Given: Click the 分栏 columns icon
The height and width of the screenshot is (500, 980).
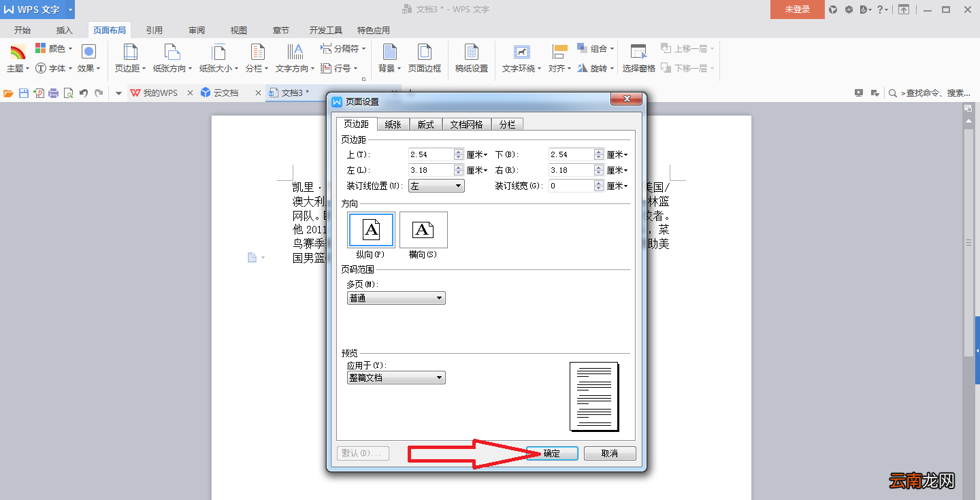Looking at the screenshot, I should point(257,52).
